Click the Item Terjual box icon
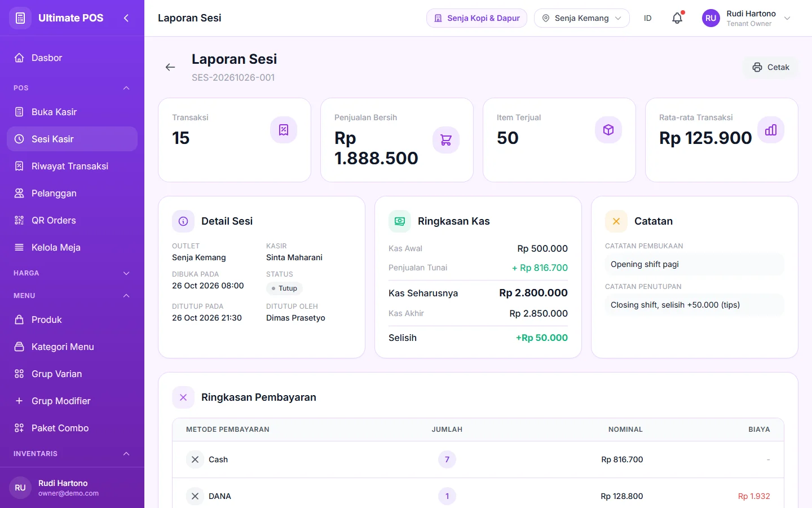This screenshot has height=508, width=812. (x=608, y=130)
